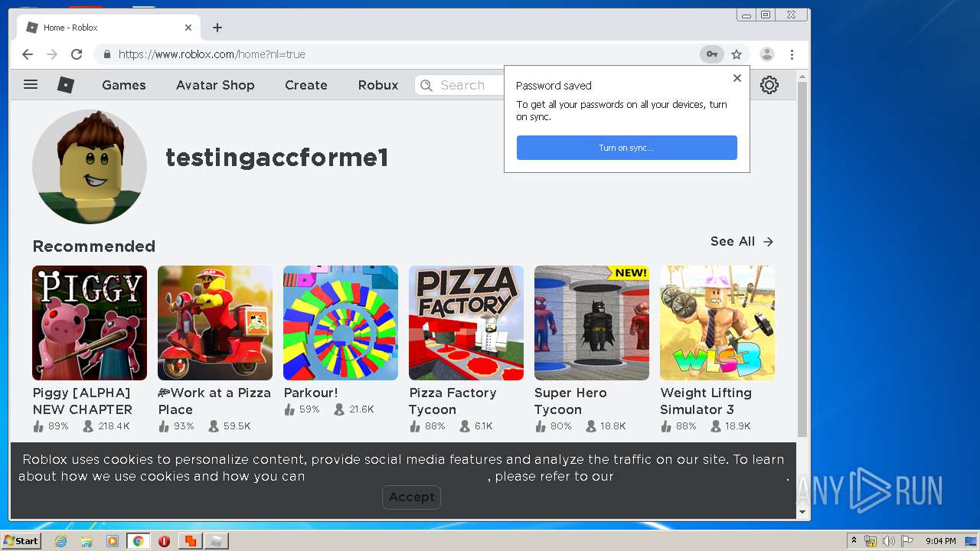Click the testingaccforme1 avatar picture

click(x=90, y=167)
